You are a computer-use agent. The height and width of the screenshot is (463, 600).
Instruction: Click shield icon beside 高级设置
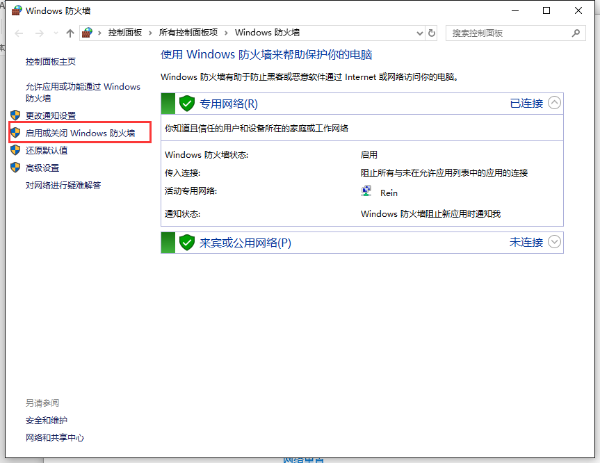click(15, 167)
